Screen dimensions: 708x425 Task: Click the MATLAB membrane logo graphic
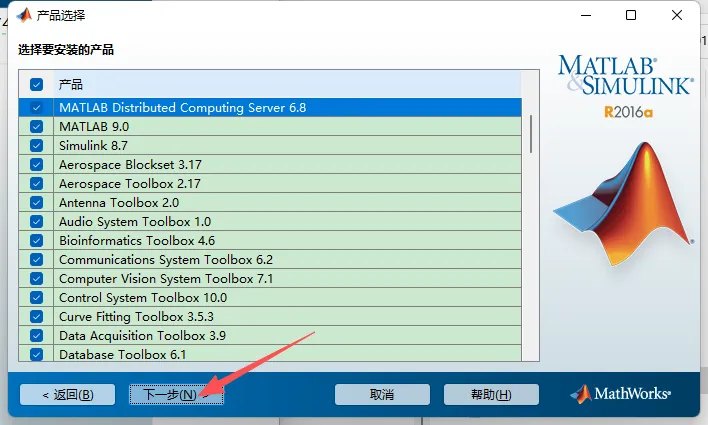[623, 204]
